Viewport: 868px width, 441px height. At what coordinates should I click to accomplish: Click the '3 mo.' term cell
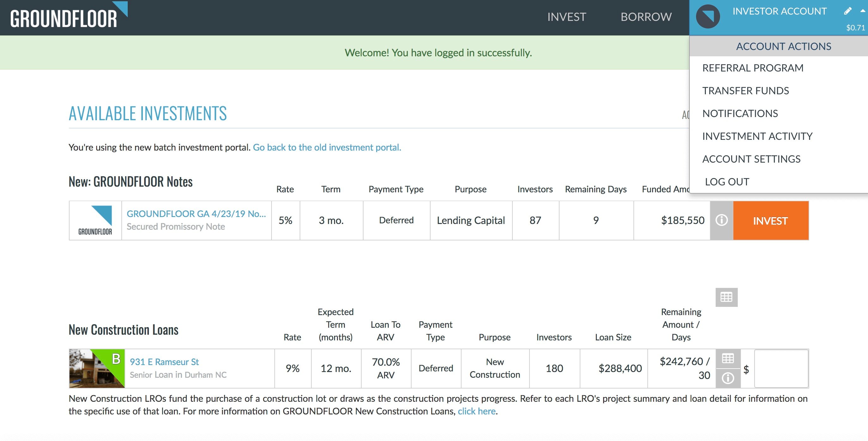tap(331, 220)
